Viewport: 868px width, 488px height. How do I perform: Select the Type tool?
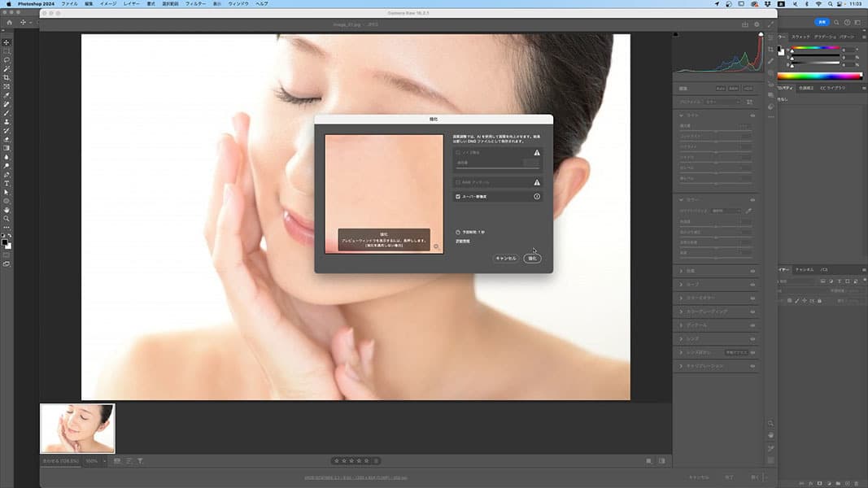coord(7,184)
